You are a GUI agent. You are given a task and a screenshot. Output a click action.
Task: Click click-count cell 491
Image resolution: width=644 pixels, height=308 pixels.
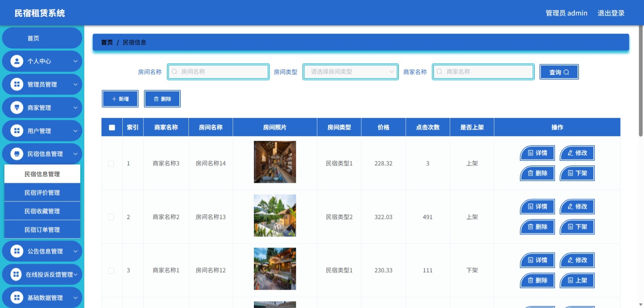(427, 217)
